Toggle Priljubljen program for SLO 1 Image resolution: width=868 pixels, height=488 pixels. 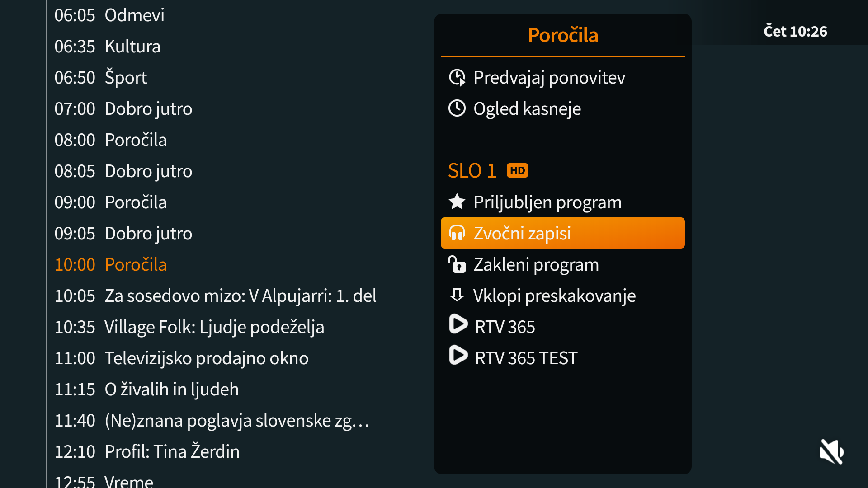click(x=547, y=202)
